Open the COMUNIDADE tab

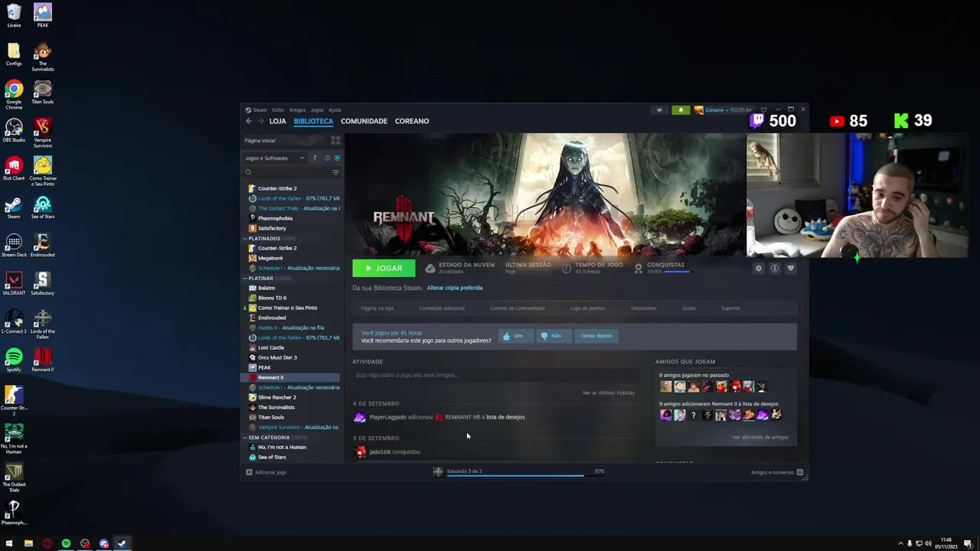tap(364, 121)
